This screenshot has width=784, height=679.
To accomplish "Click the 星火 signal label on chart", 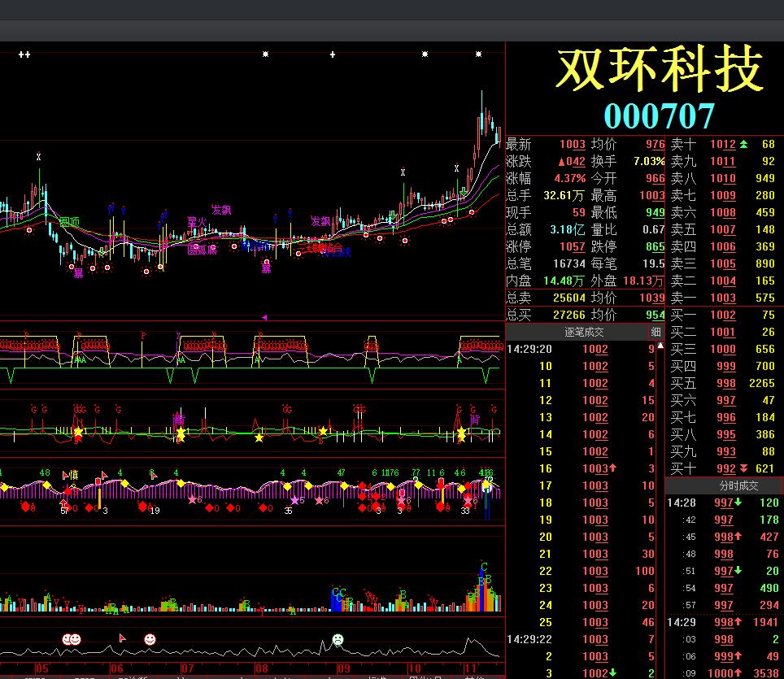I will 197,221.
